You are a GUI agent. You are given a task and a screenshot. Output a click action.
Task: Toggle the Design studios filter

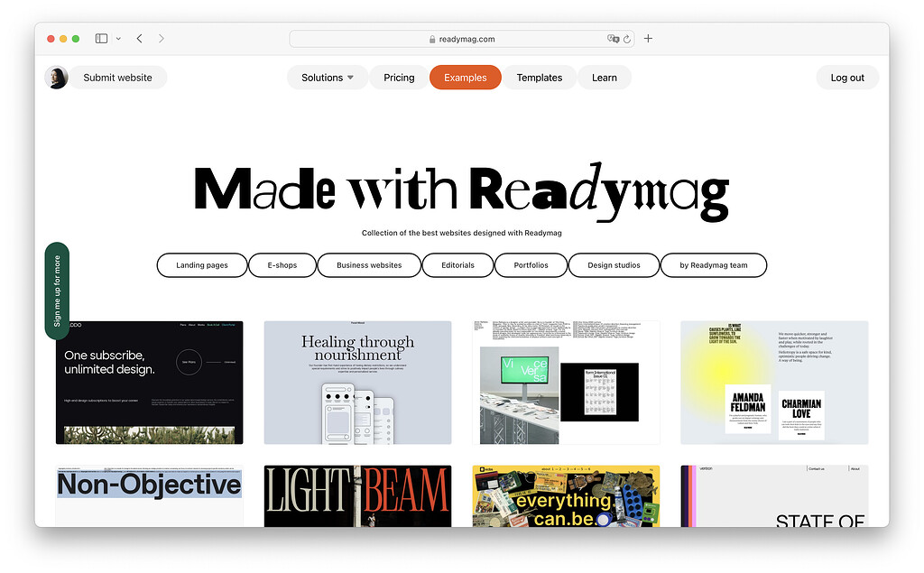tap(614, 265)
